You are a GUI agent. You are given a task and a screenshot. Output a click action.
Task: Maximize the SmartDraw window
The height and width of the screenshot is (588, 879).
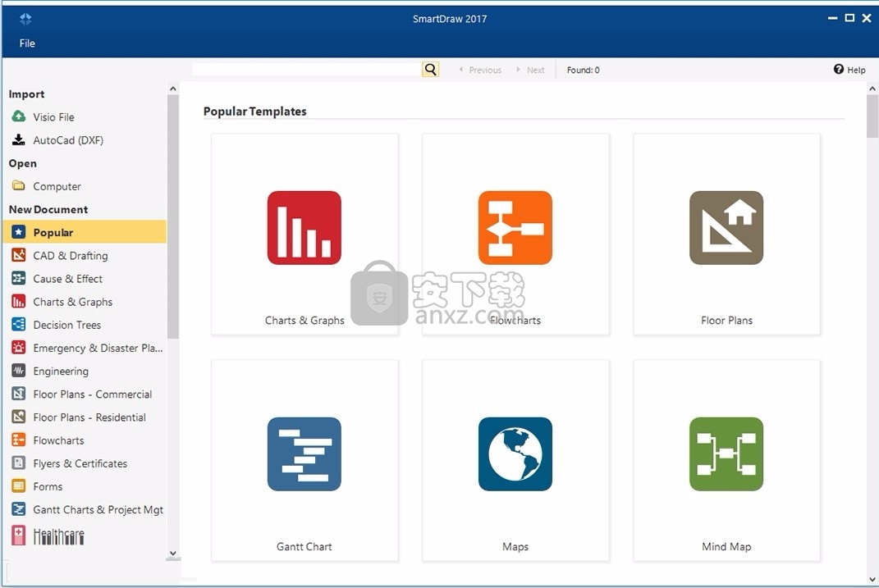pos(849,18)
